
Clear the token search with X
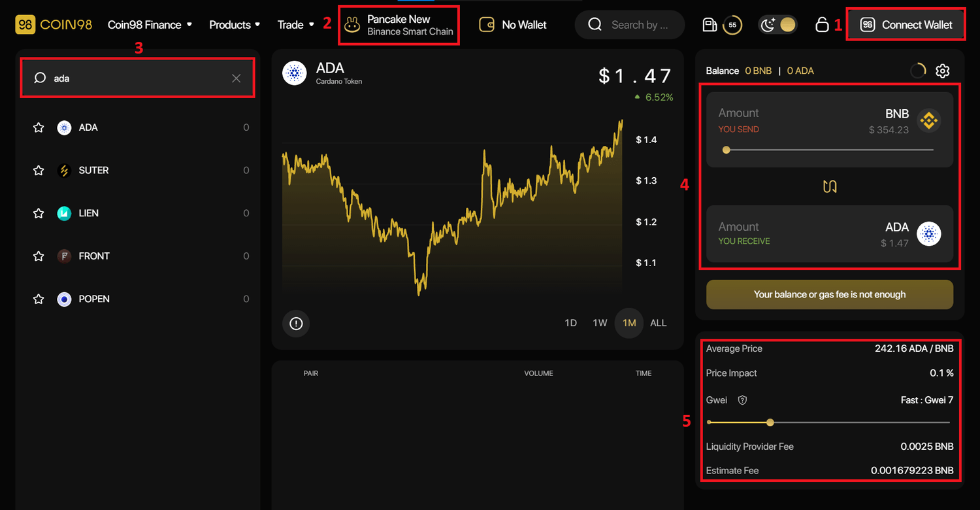pyautogui.click(x=237, y=78)
